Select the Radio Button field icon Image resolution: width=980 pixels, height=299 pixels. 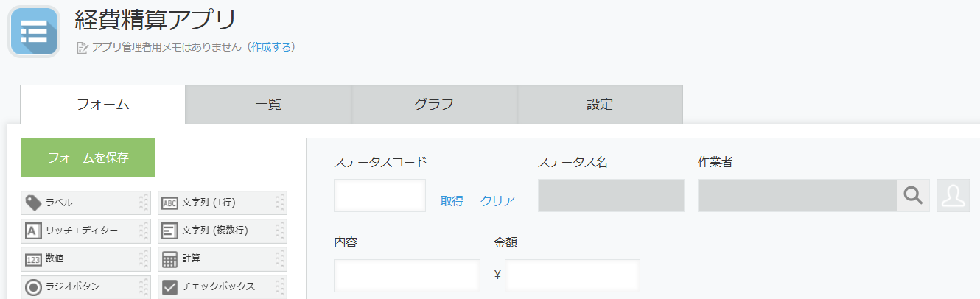(33, 287)
